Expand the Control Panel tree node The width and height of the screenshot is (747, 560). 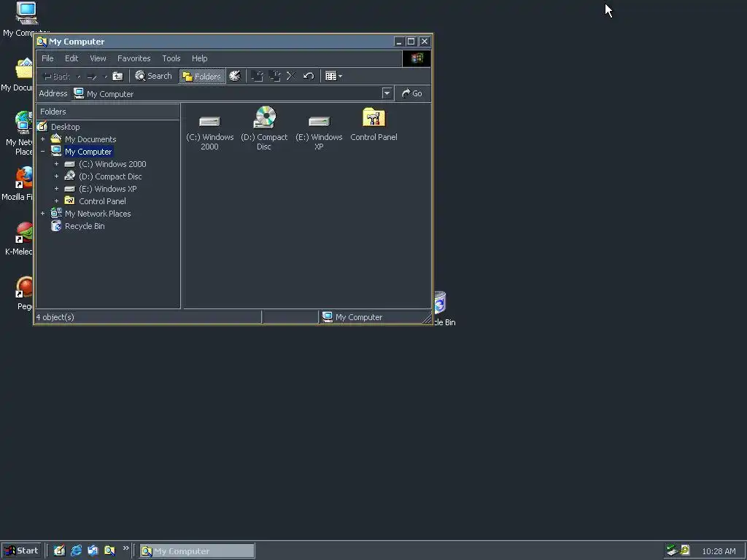click(56, 201)
